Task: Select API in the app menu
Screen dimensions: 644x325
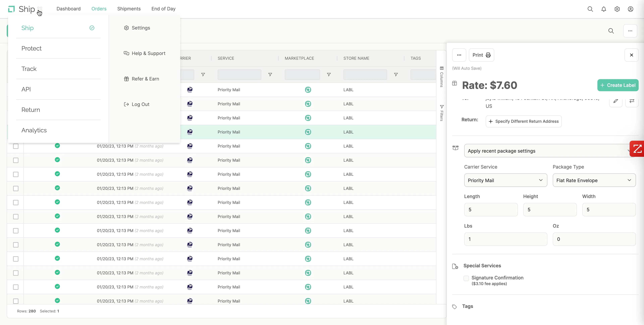Action: click(x=26, y=89)
